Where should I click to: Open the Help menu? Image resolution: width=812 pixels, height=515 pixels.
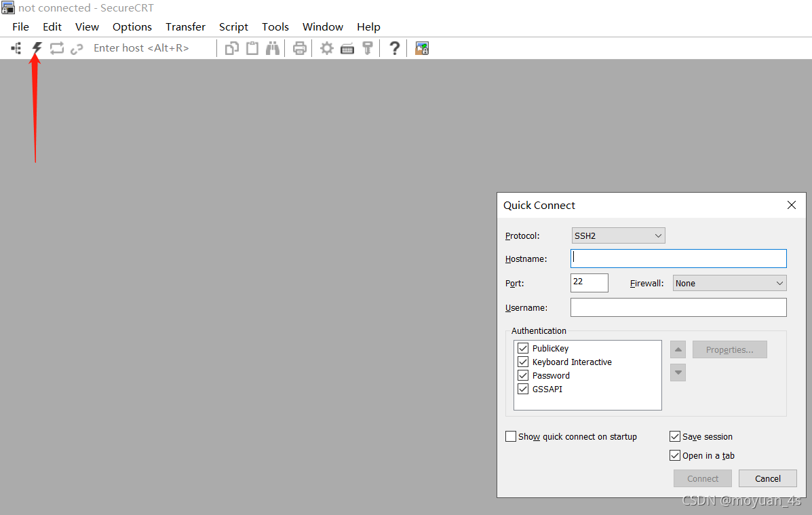tap(368, 27)
